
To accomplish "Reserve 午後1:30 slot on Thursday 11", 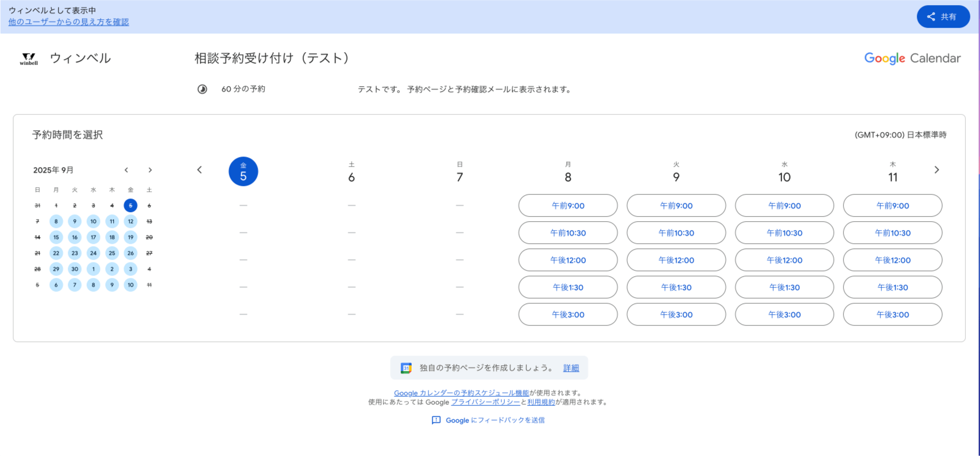I will coord(893,287).
